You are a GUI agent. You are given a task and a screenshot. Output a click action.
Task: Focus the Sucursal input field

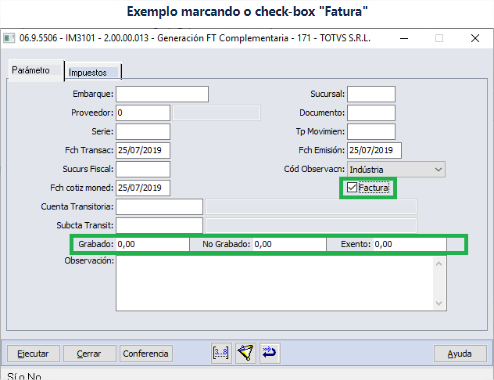pyautogui.click(x=371, y=94)
